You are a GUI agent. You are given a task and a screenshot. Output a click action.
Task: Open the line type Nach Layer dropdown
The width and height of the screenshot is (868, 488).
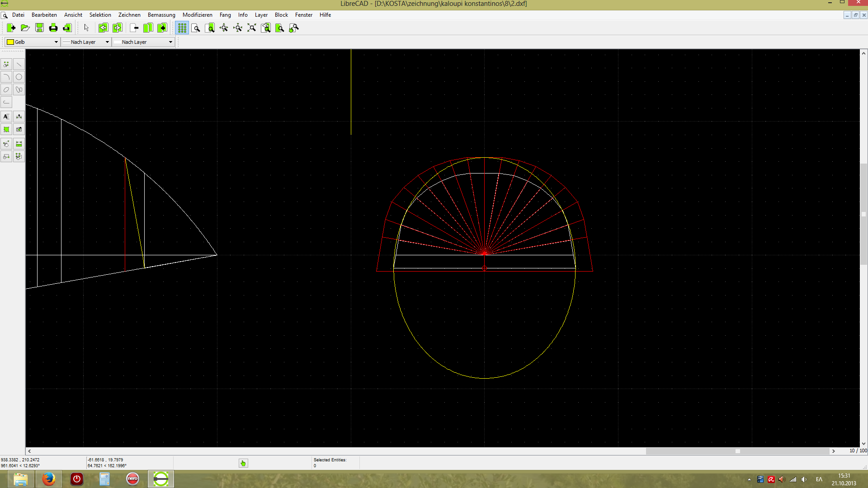(144, 42)
